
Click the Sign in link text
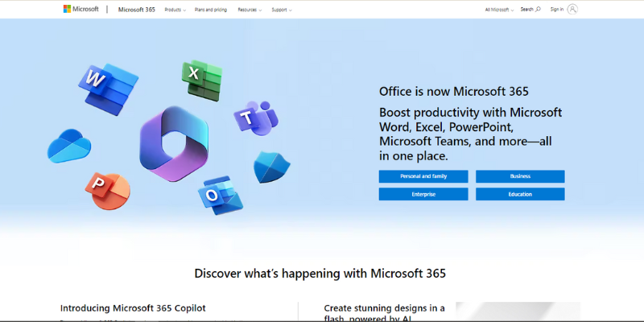pyautogui.click(x=557, y=9)
